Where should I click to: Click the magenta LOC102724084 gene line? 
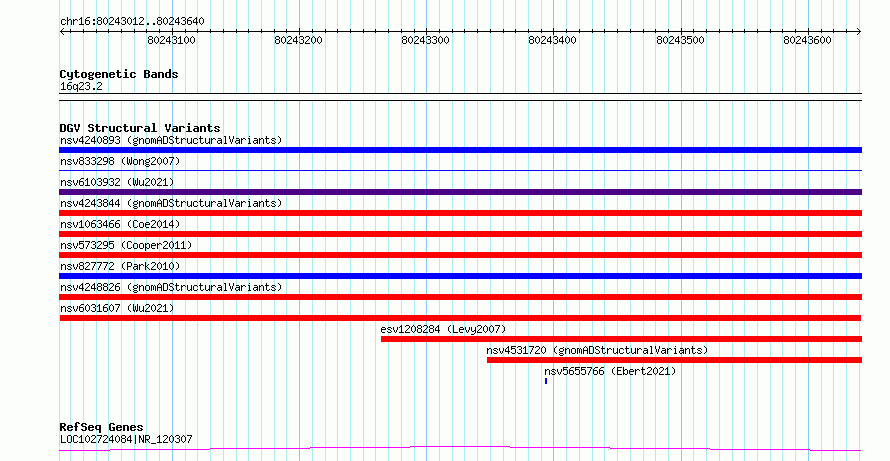(x=460, y=449)
